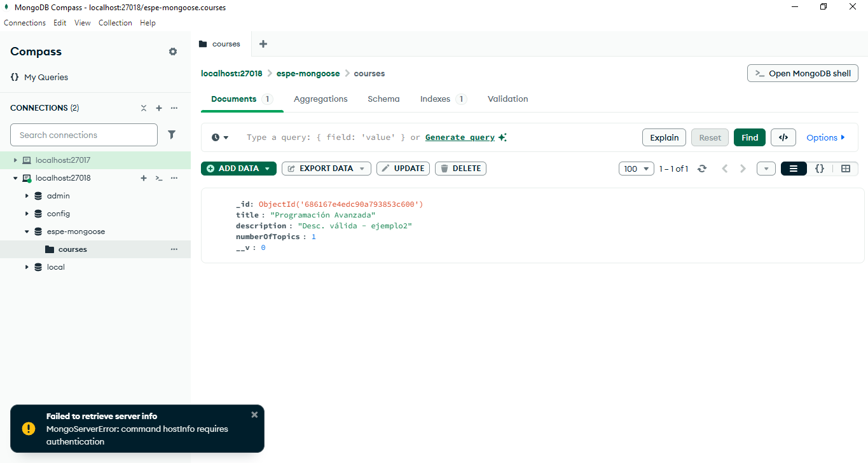Open connections options ellipsis menu
This screenshot has width=868, height=463.
pos(174,108)
